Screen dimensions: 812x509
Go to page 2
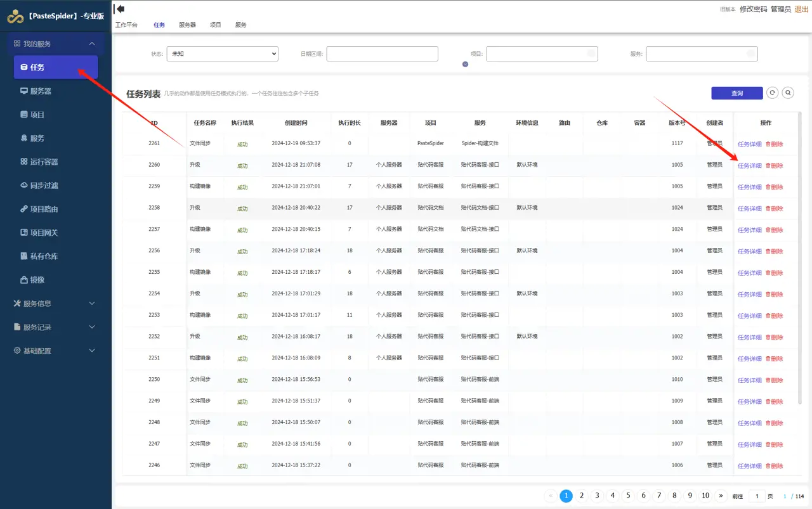pos(582,496)
